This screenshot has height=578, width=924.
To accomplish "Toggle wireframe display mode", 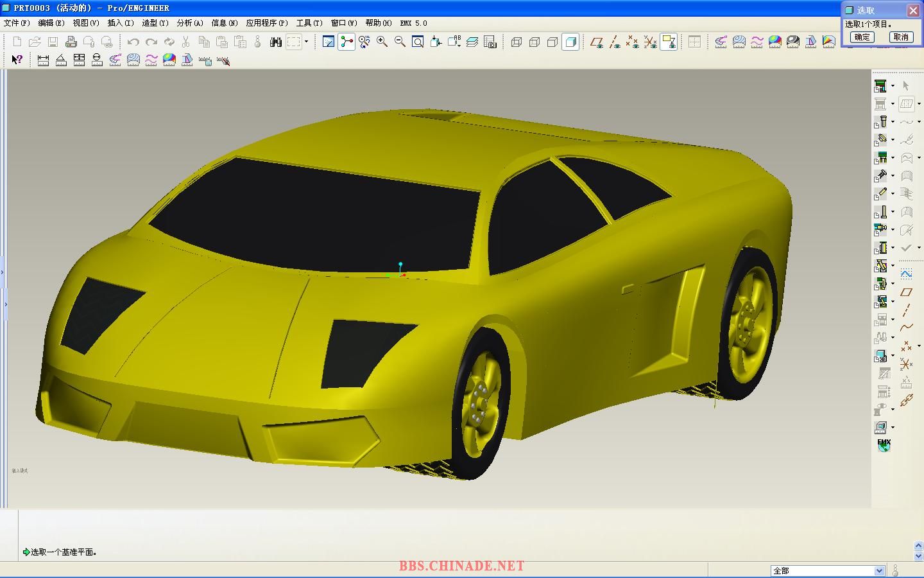I will coord(517,42).
